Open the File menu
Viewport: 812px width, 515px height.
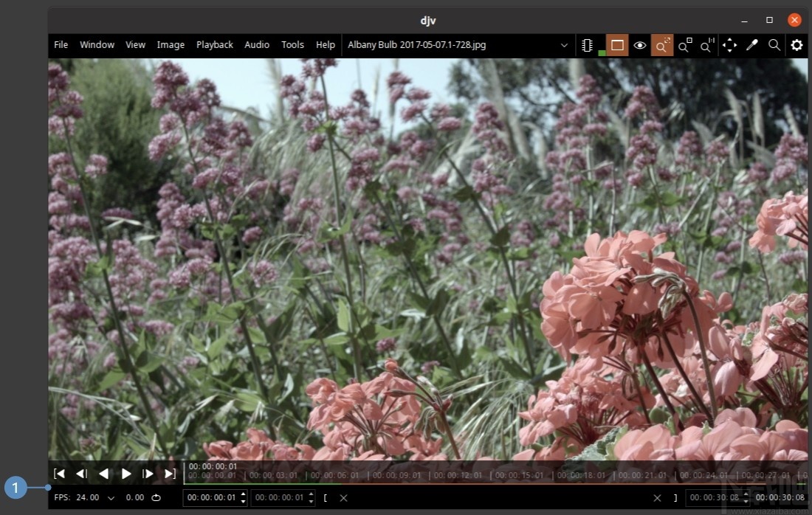click(61, 45)
